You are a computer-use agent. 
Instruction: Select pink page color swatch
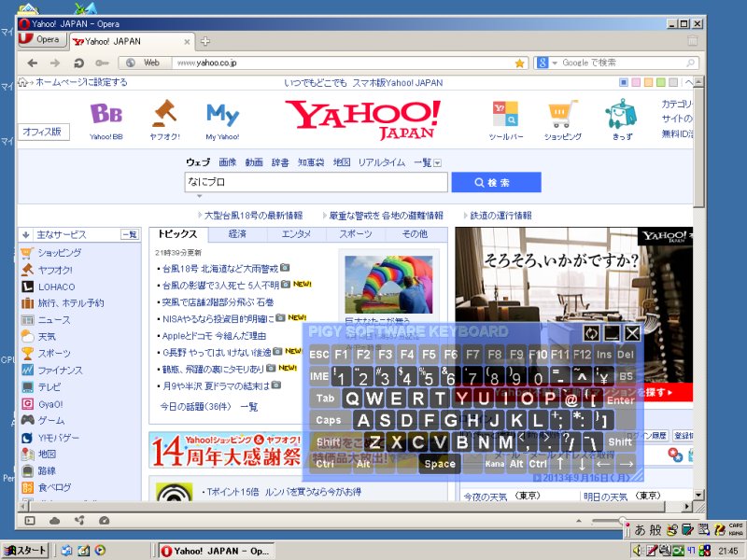636,82
